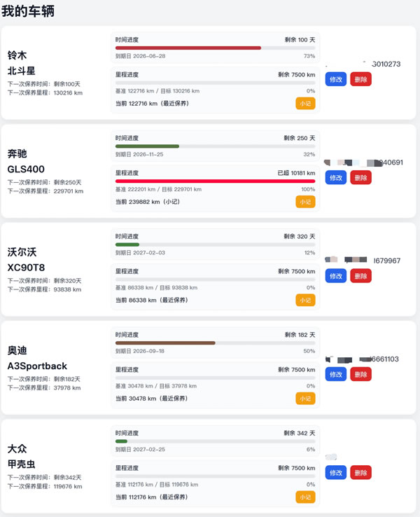Click 修改 for 大众 甲壳虫
The width and height of the screenshot is (420, 517).
coord(335,472)
